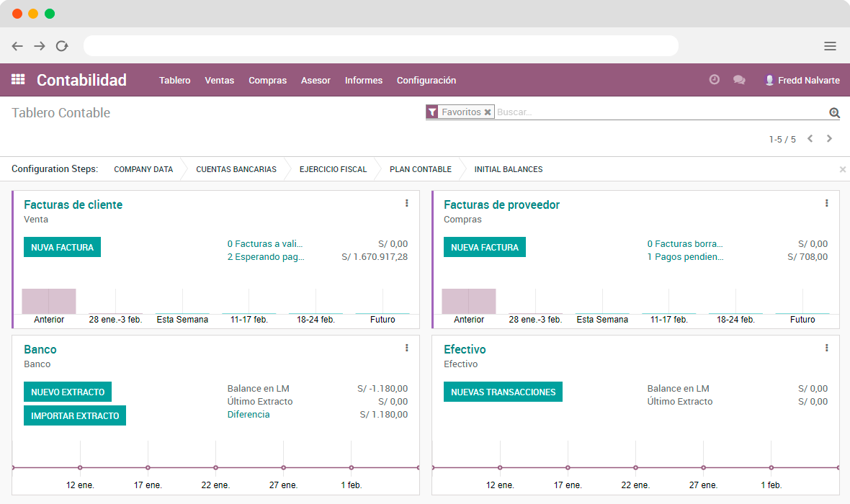Open the chat conversations icon
The height and width of the screenshot is (504, 850).
click(x=739, y=80)
